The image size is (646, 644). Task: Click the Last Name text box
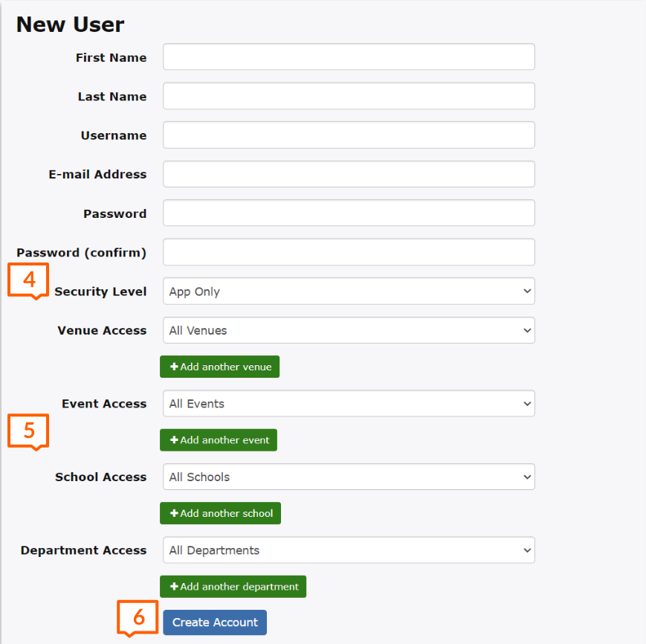tap(349, 96)
